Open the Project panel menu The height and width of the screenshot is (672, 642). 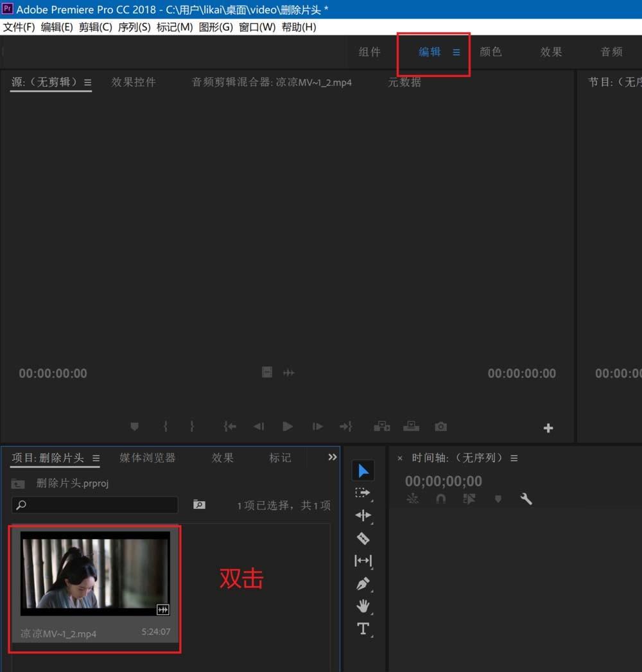tap(95, 457)
